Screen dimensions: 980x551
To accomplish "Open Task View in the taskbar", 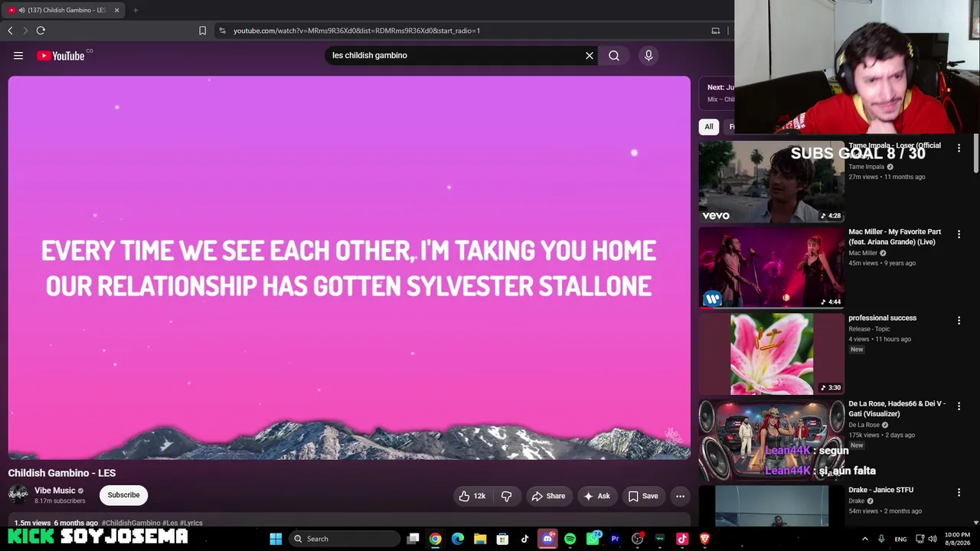I will tap(413, 539).
